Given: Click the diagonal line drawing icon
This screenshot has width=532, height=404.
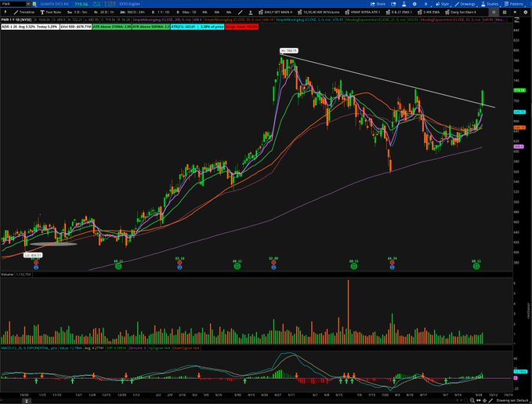Looking at the screenshot, I should pos(241,13).
